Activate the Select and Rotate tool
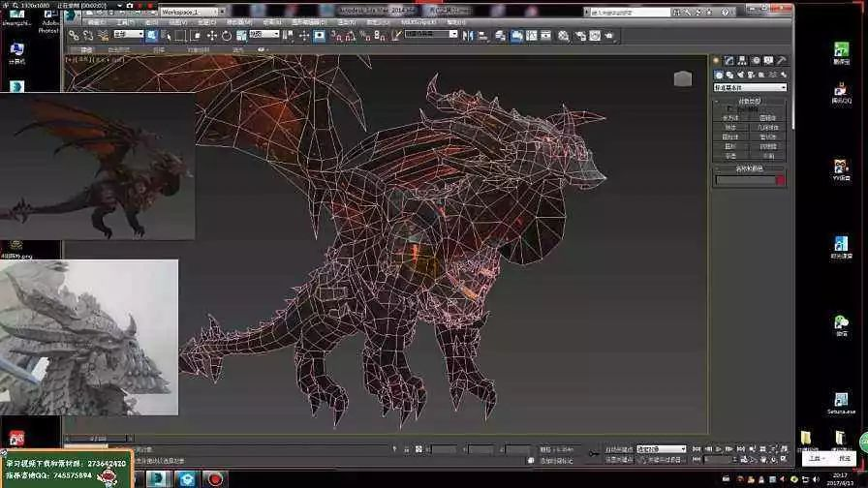 [227, 36]
